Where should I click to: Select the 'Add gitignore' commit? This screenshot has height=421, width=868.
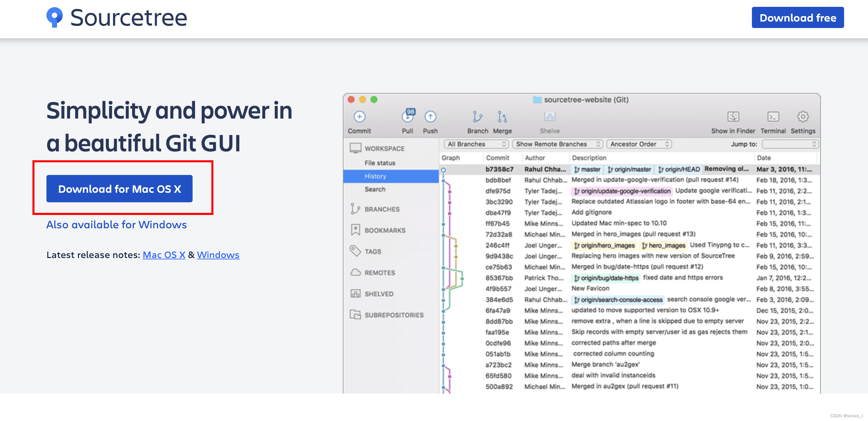tap(629, 213)
